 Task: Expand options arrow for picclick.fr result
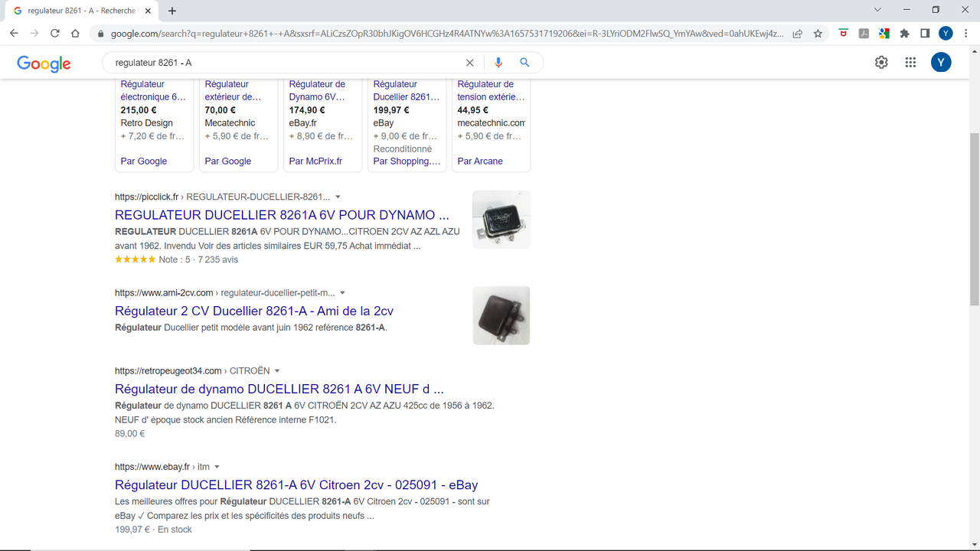[338, 197]
